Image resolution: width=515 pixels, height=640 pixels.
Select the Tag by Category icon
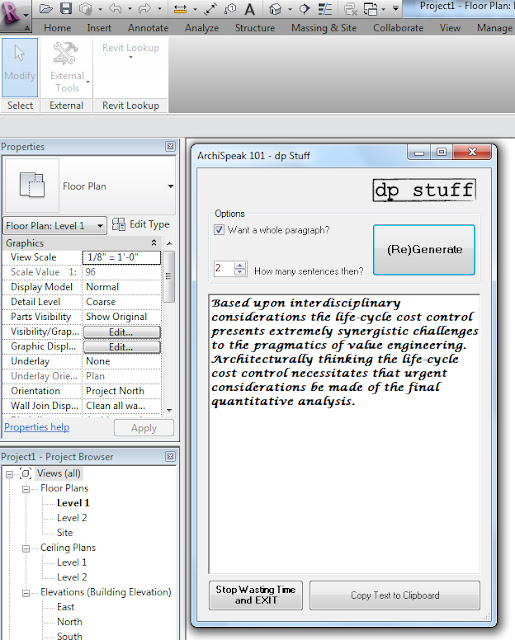[230, 9]
